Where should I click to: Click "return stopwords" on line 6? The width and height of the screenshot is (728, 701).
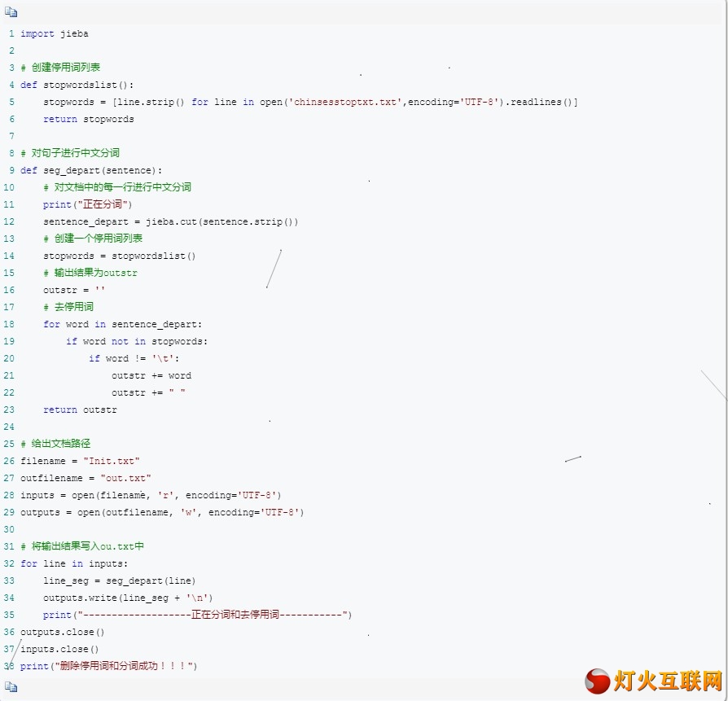click(89, 119)
